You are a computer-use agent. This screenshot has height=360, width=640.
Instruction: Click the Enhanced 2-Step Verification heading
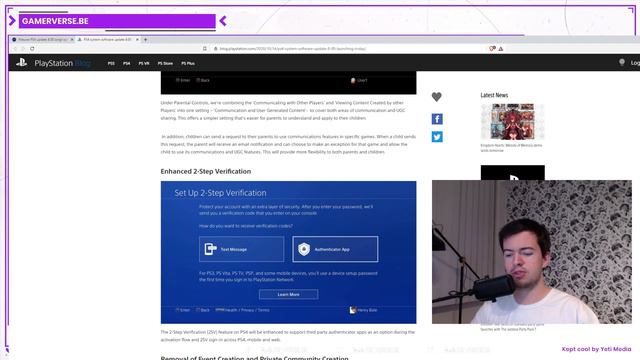coord(206,171)
